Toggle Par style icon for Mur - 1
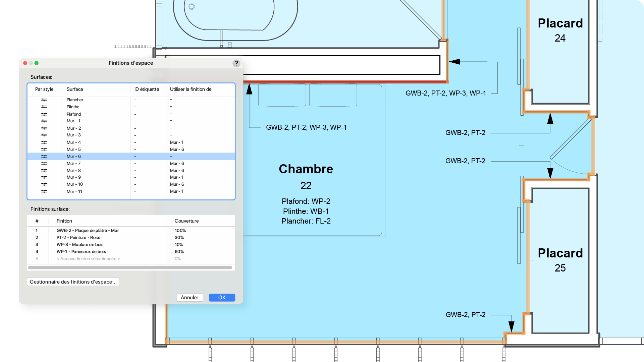644x362 pixels. pyautogui.click(x=44, y=121)
